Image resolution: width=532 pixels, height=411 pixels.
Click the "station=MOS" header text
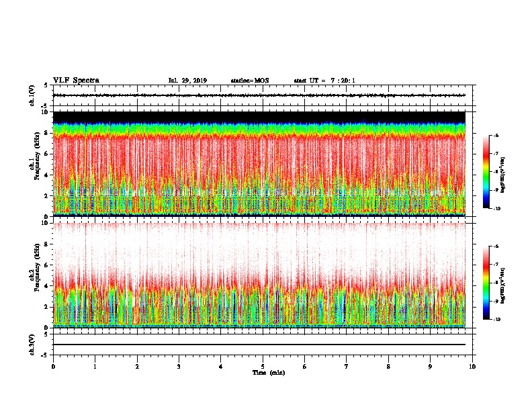(250, 81)
